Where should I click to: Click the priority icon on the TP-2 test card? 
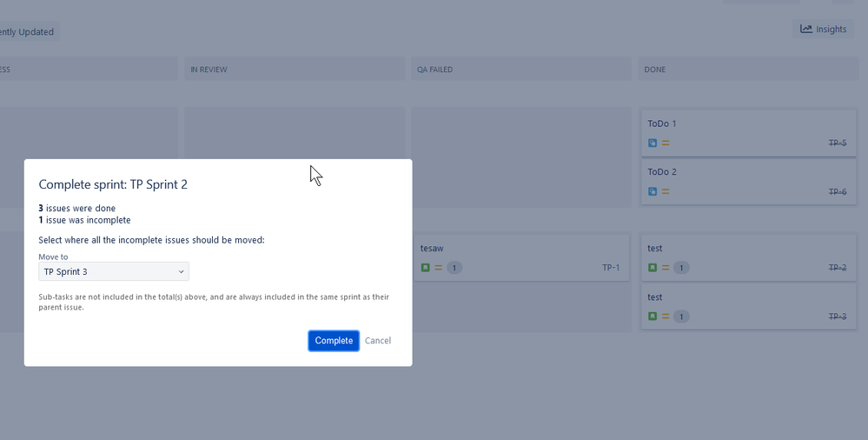(666, 268)
